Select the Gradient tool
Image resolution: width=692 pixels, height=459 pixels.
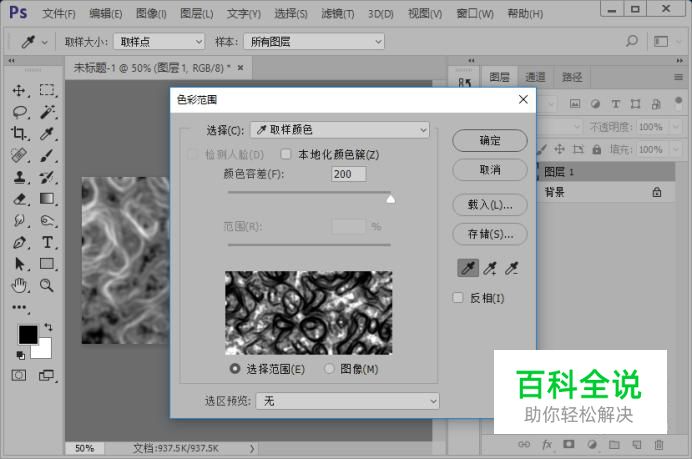[x=47, y=199]
